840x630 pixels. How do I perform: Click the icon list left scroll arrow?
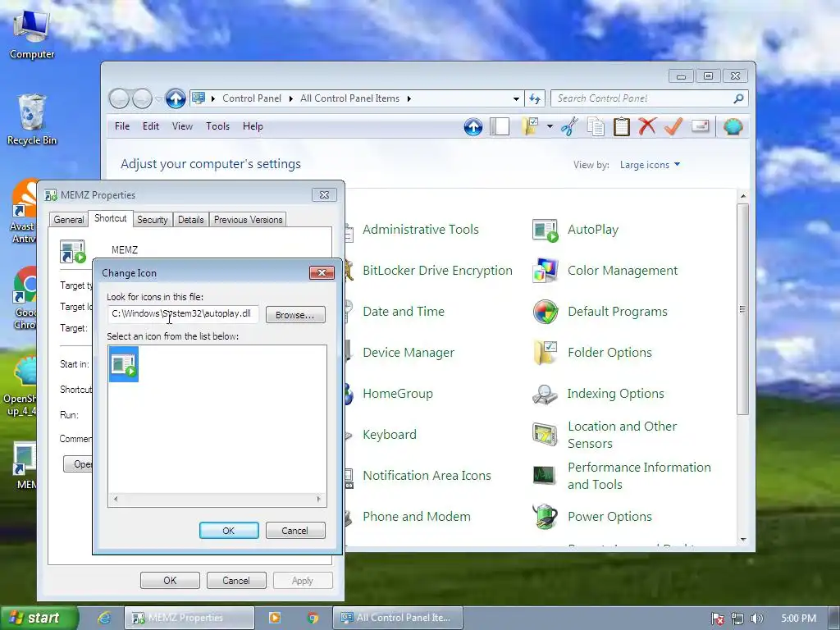click(116, 500)
